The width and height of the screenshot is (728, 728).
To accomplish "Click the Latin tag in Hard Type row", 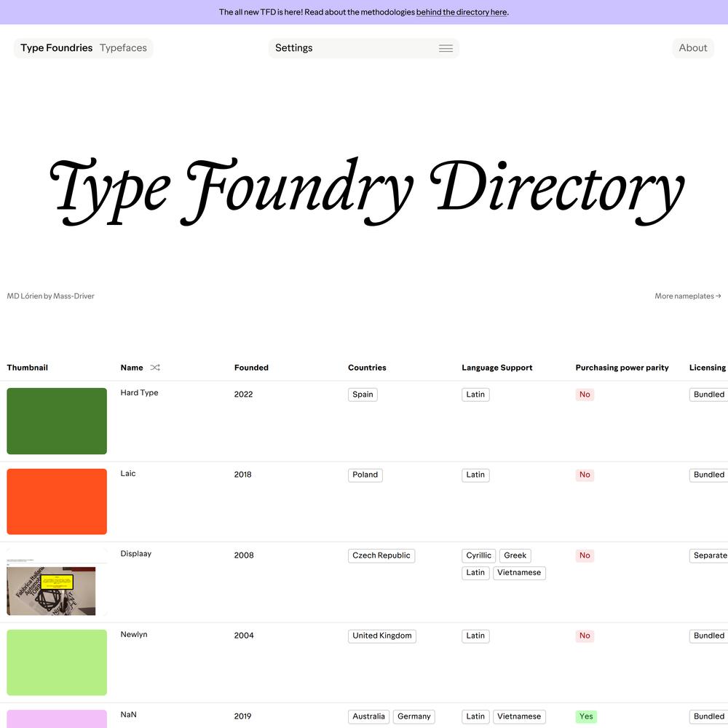I will click(x=475, y=395).
